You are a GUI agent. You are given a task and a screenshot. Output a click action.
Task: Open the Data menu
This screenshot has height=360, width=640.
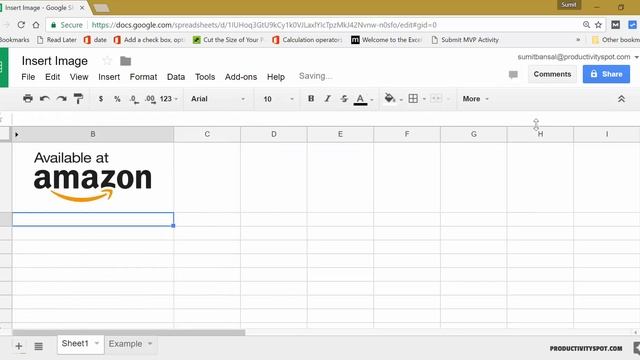(176, 77)
